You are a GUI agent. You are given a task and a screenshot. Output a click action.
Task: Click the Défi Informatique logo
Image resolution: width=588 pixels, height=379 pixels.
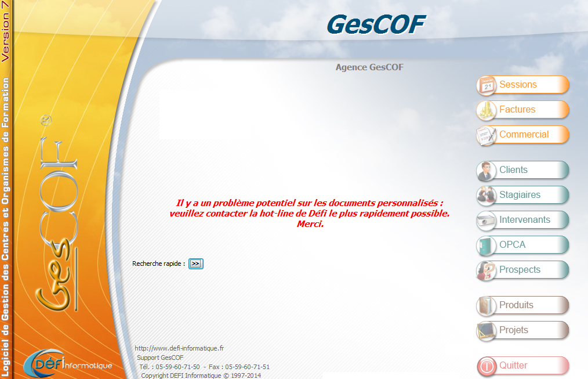(68, 363)
